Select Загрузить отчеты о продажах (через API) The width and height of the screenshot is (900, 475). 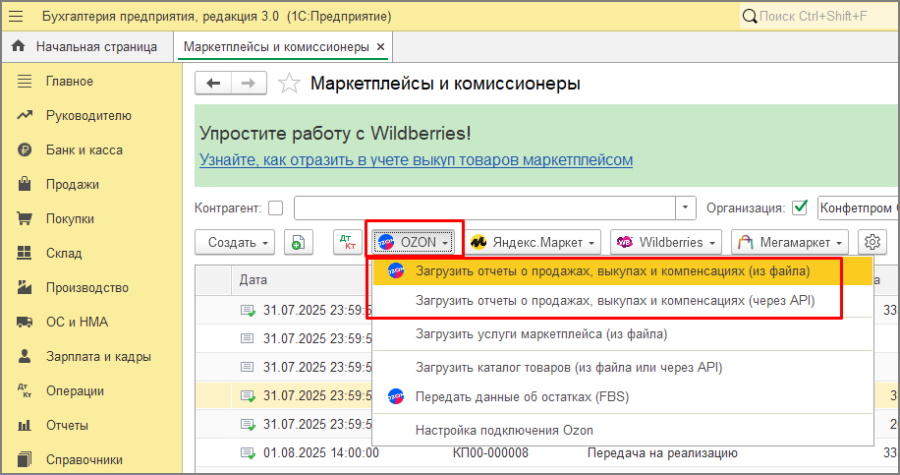623,301
